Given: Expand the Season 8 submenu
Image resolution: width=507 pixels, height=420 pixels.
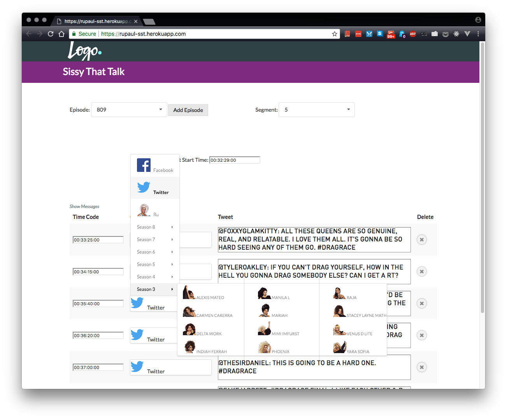Looking at the screenshot, I should 154,227.
